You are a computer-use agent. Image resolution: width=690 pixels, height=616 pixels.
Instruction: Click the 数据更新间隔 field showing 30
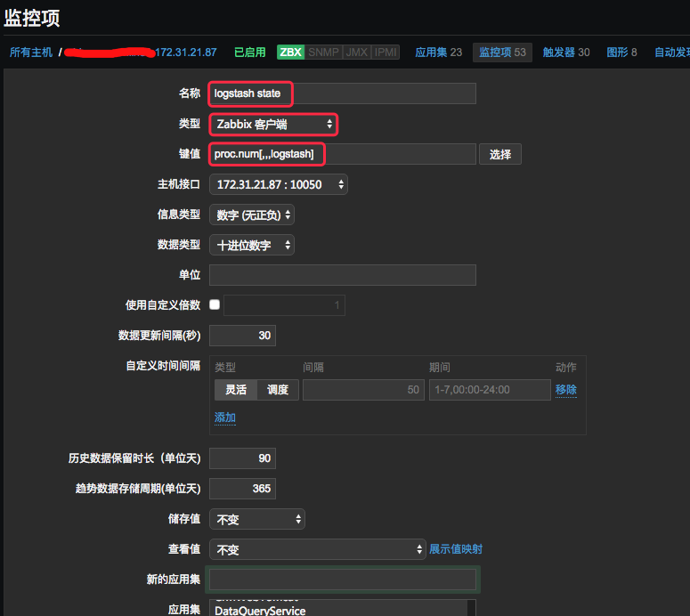click(242, 336)
